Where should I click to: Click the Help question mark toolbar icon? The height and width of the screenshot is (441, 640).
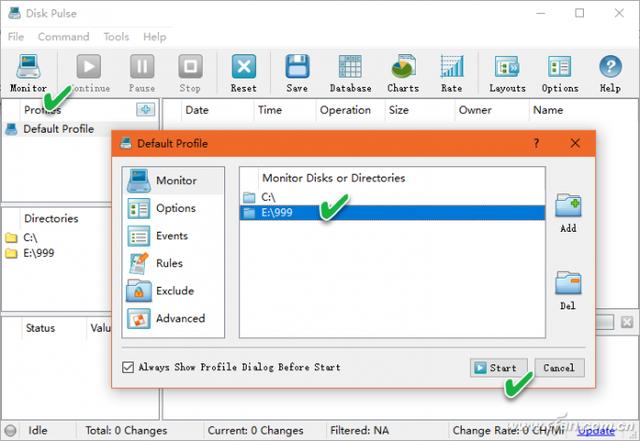(x=611, y=66)
